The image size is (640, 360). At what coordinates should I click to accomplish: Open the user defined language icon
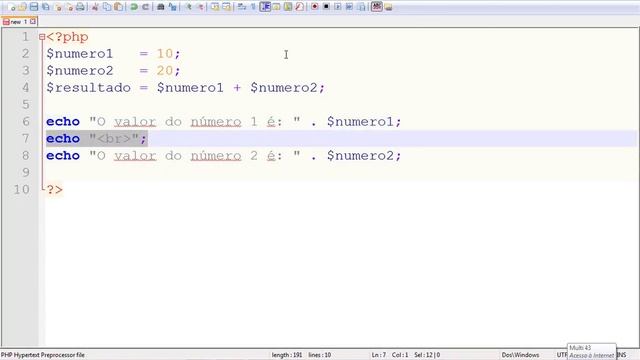click(276, 7)
